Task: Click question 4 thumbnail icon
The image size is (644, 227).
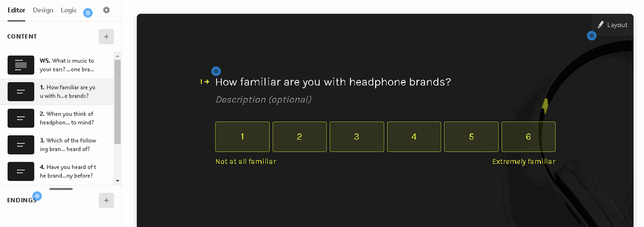Action: [x=21, y=171]
